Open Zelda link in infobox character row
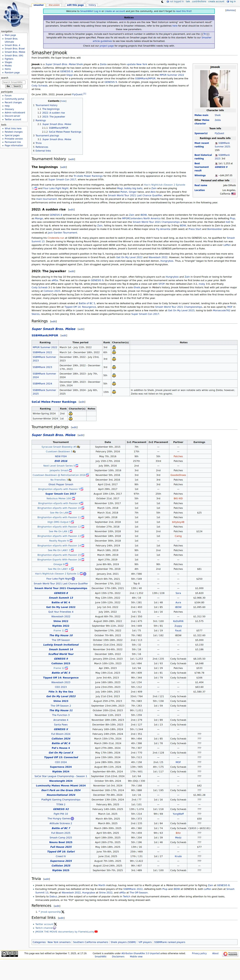 (x=218, y=120)
